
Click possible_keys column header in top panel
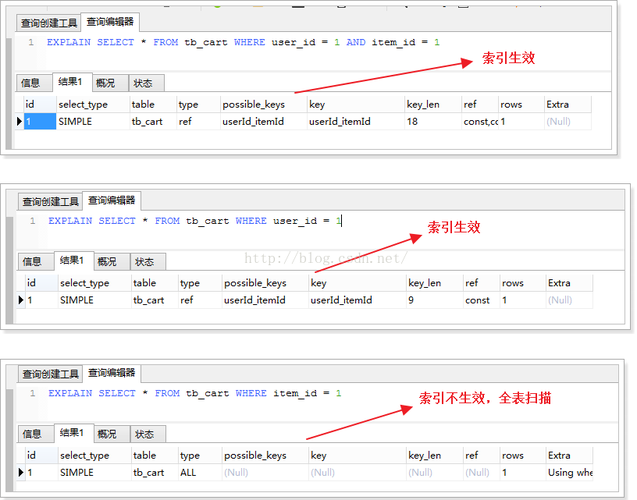pyautogui.click(x=263, y=104)
